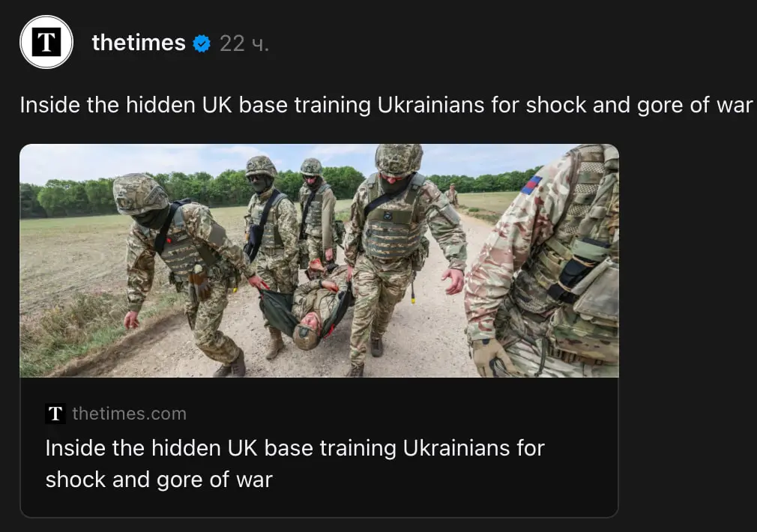Click "shock and gore of war" in the card title
757x532 pixels.
coord(159,480)
